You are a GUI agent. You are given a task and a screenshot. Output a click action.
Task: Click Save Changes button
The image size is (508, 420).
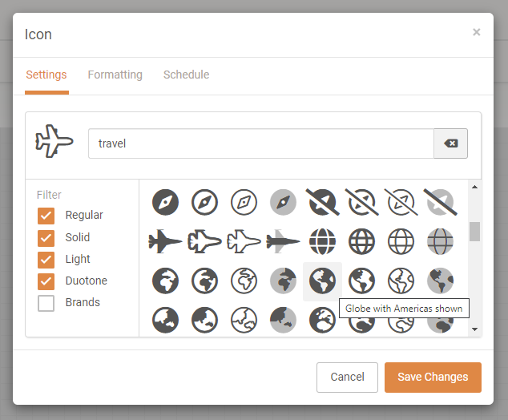[433, 378]
